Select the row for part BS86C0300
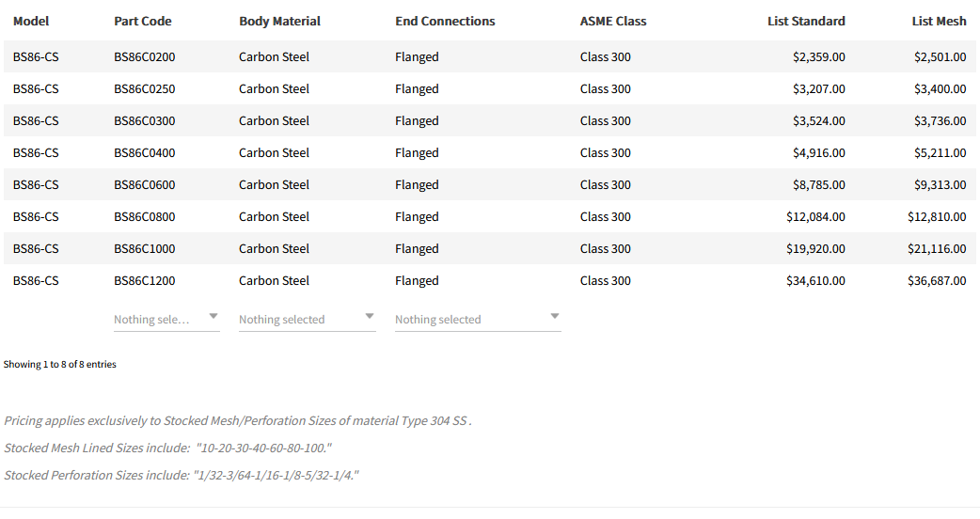The width and height of the screenshot is (980, 519). 144,120
